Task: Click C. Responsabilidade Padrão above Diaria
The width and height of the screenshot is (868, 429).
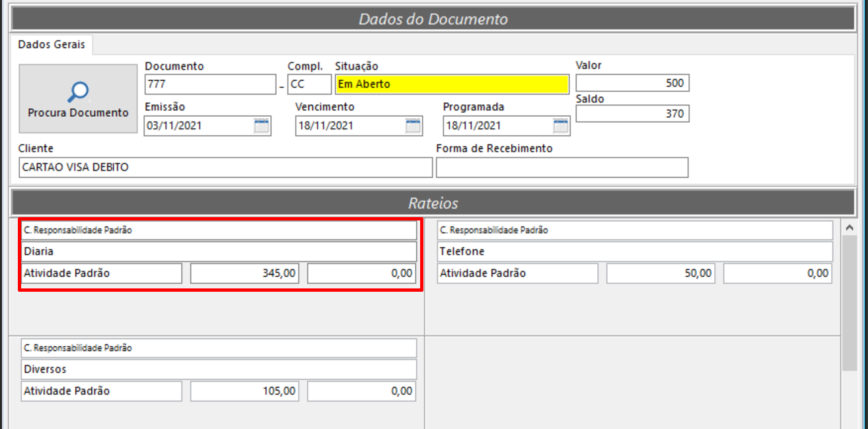Action: click(x=219, y=230)
